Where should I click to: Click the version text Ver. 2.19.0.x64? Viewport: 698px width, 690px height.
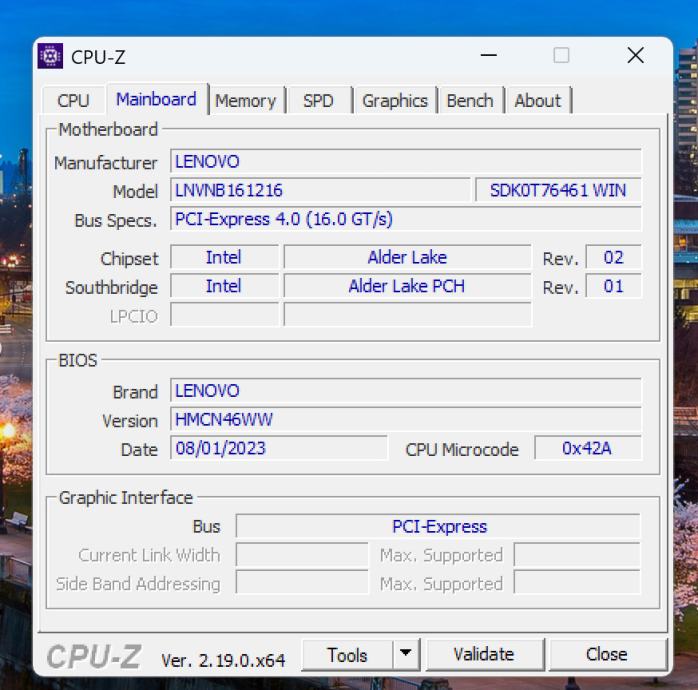pos(223,660)
